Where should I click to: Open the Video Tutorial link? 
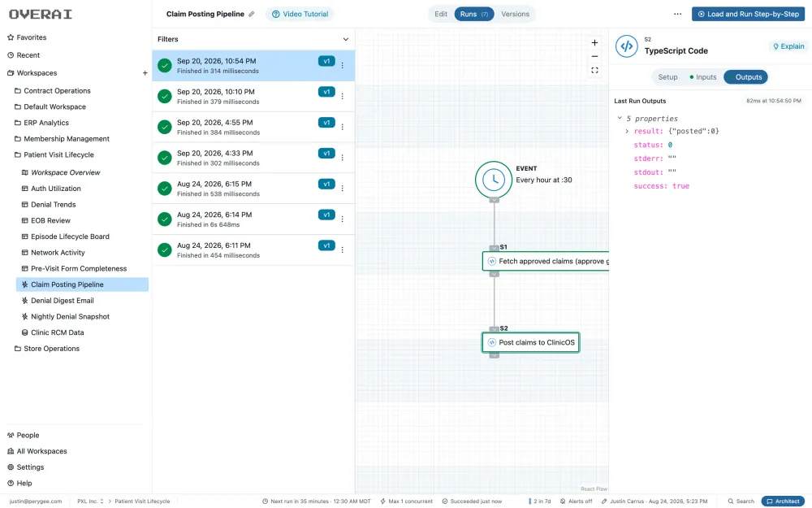pyautogui.click(x=300, y=14)
